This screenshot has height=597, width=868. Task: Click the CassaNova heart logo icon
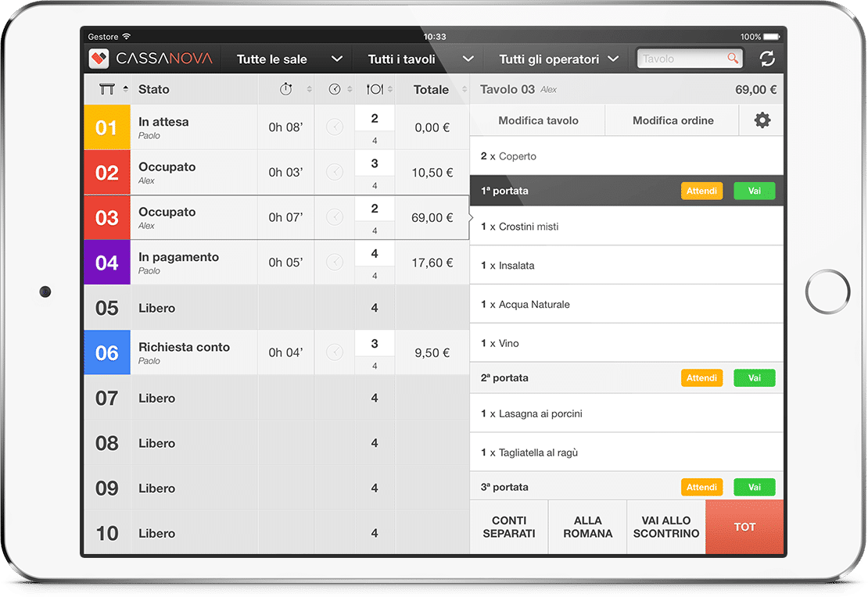coord(99,59)
